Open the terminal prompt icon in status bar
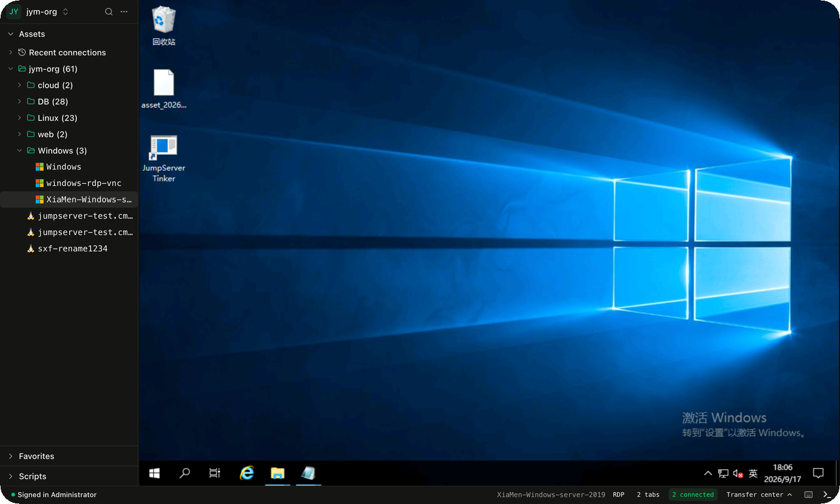This screenshot has height=504, width=840. (x=826, y=495)
